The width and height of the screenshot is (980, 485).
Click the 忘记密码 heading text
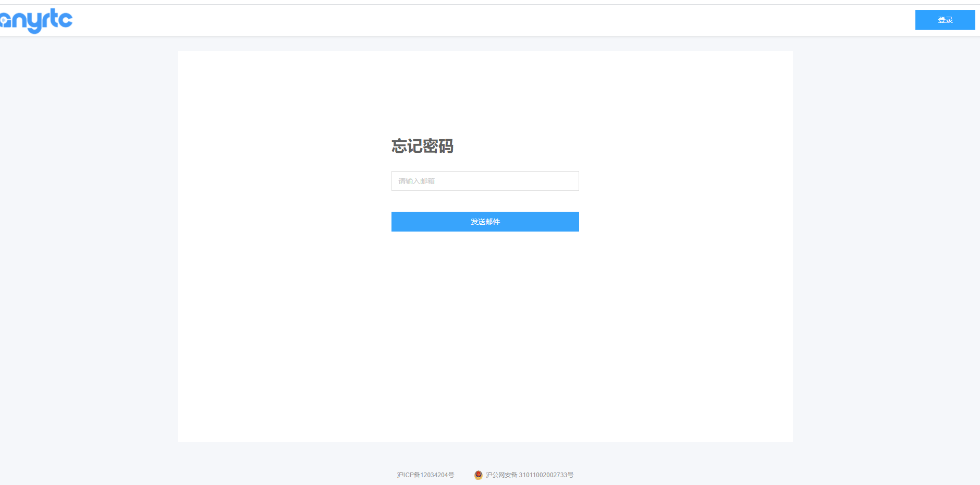click(x=422, y=146)
